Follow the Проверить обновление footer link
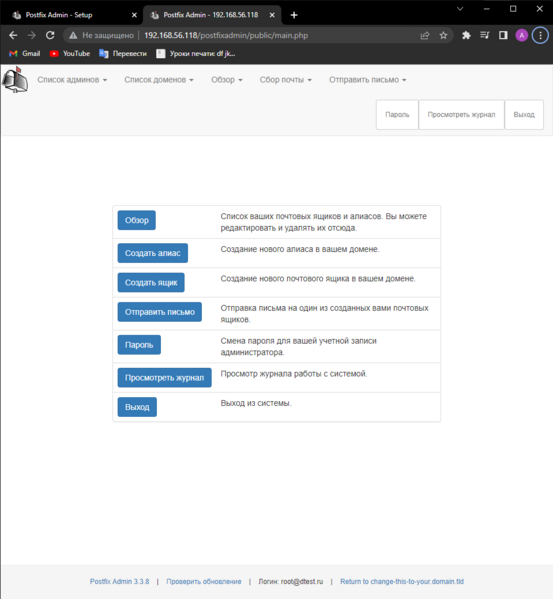The height and width of the screenshot is (599, 553). click(x=204, y=581)
